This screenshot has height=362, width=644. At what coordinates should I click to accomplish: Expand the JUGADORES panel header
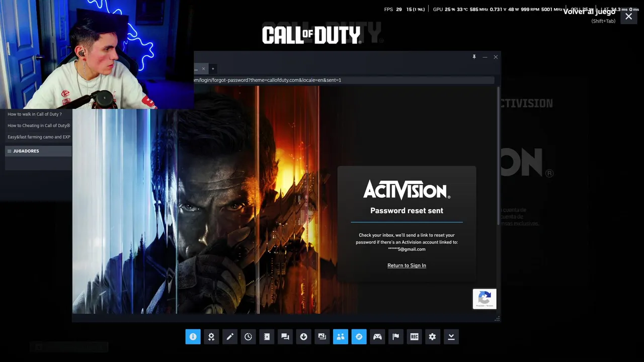[38, 151]
